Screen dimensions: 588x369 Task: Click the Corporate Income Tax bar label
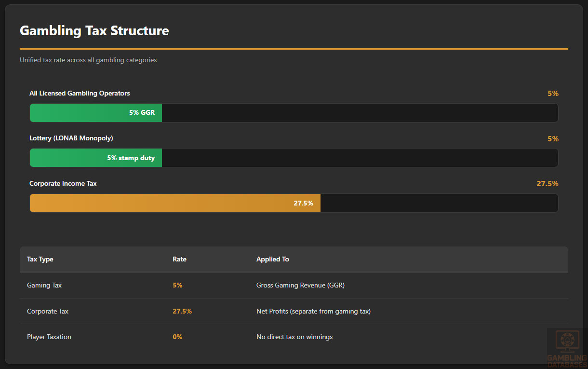(63, 184)
